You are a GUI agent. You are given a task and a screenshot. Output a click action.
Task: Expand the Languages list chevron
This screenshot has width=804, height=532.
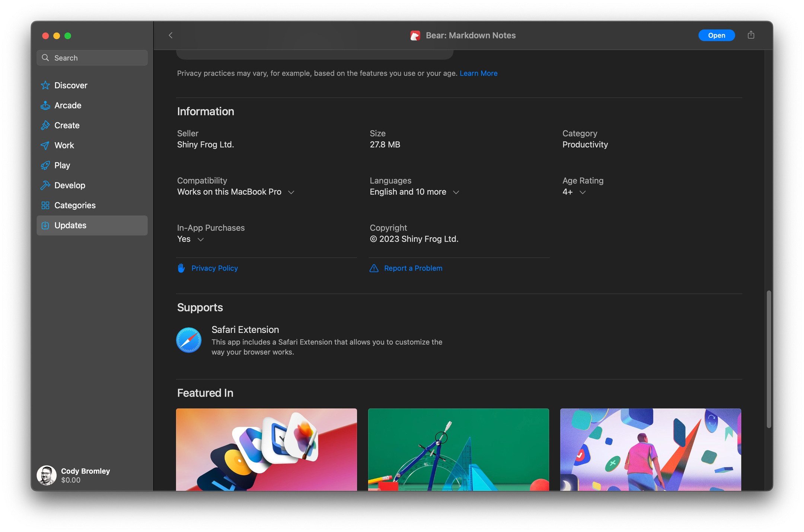point(456,192)
